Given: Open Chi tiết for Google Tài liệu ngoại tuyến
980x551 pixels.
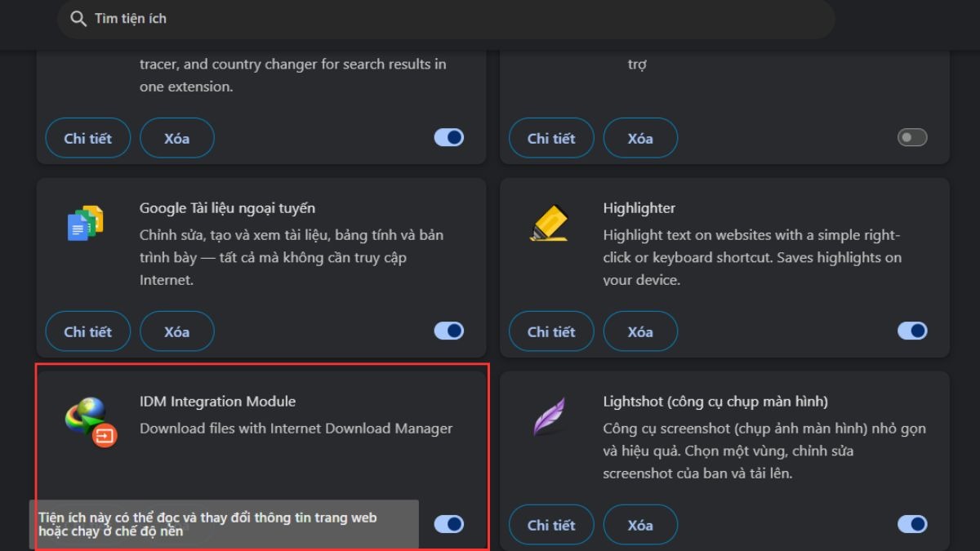Looking at the screenshot, I should [x=88, y=331].
